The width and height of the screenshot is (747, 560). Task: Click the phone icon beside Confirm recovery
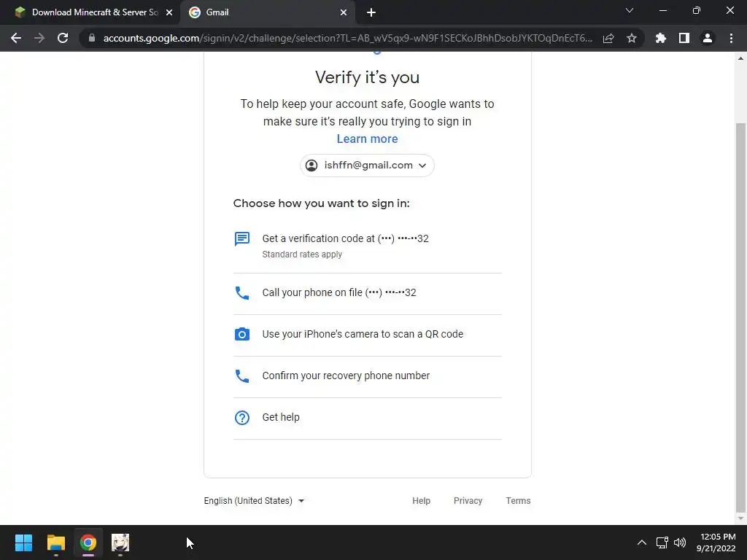click(x=242, y=376)
